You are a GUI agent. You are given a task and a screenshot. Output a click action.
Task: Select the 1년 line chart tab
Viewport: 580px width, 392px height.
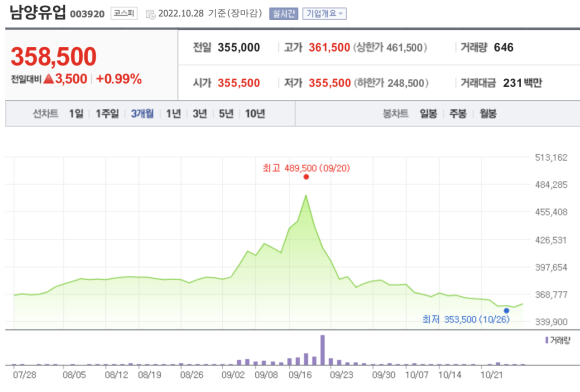click(x=173, y=114)
